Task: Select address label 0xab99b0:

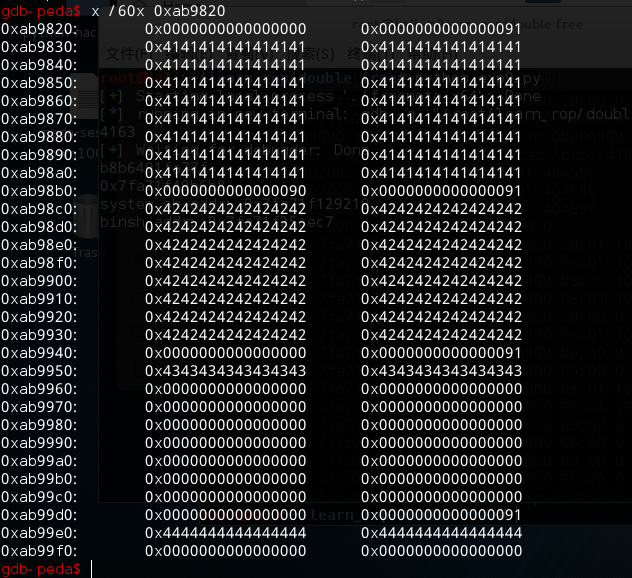Action: pos(39,479)
